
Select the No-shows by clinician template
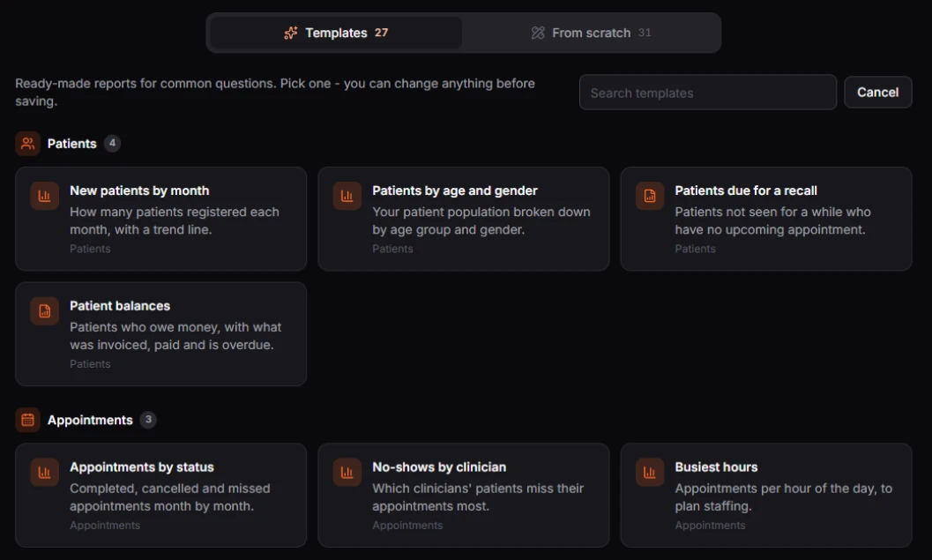click(464, 496)
